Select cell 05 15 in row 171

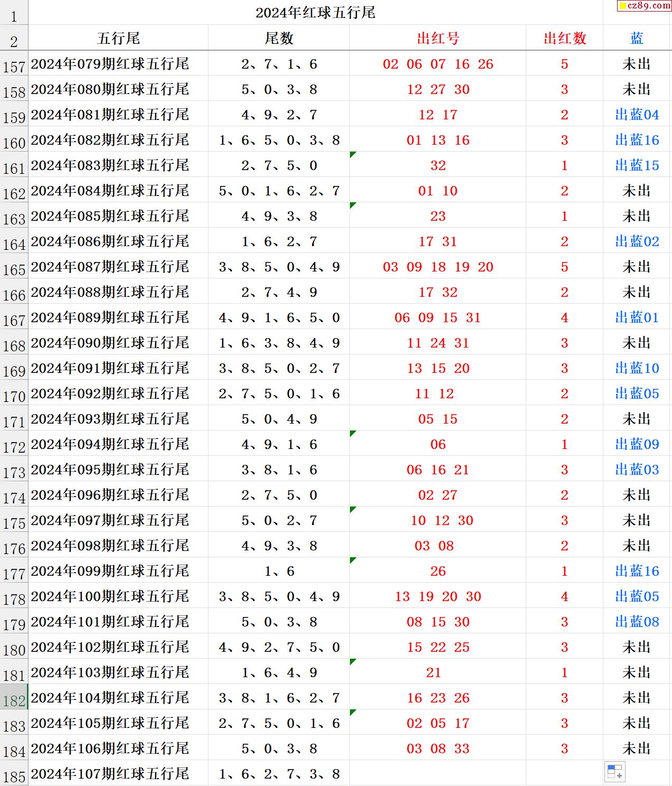(438, 419)
